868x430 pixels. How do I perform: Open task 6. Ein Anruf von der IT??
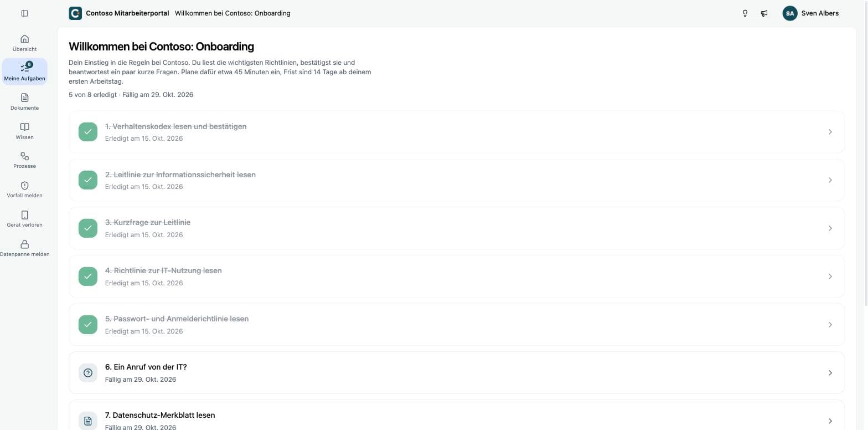pos(457,373)
